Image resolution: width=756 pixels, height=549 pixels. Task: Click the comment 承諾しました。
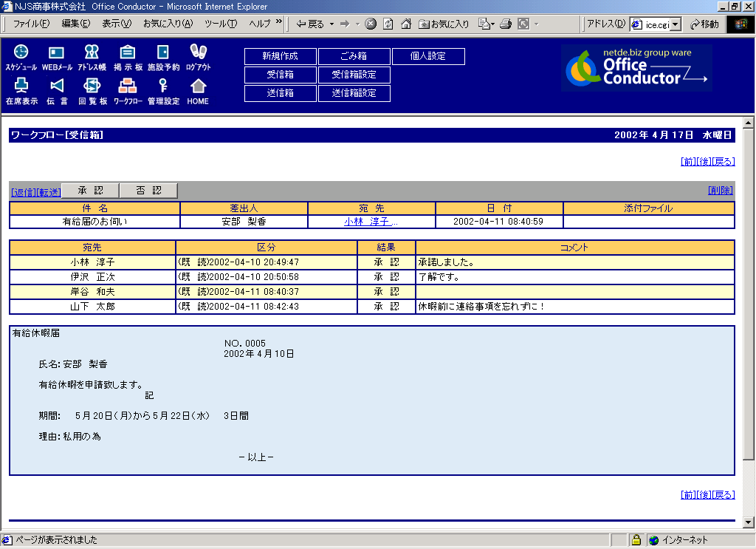click(x=446, y=262)
